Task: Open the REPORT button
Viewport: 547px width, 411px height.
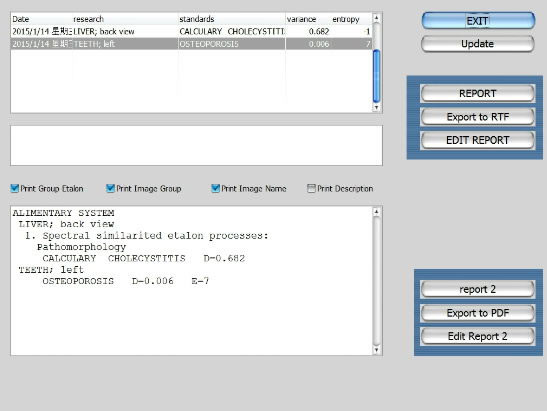Action: pos(478,94)
